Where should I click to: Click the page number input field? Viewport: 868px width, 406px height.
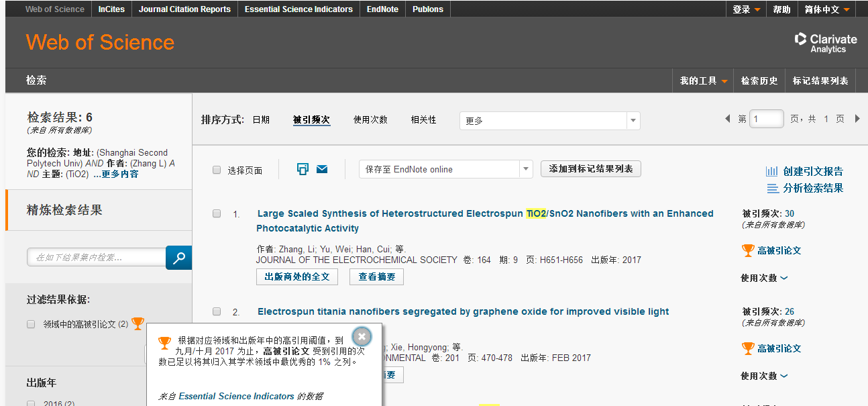click(766, 119)
